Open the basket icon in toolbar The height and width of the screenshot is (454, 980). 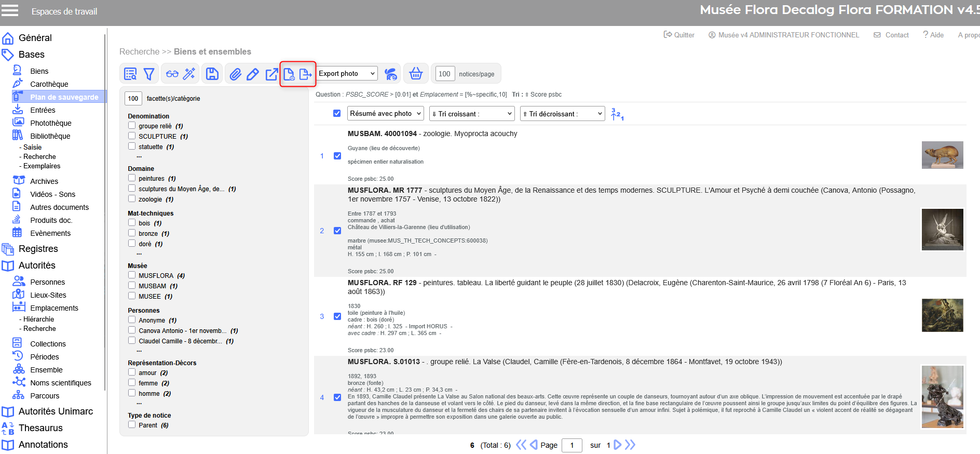click(x=416, y=74)
